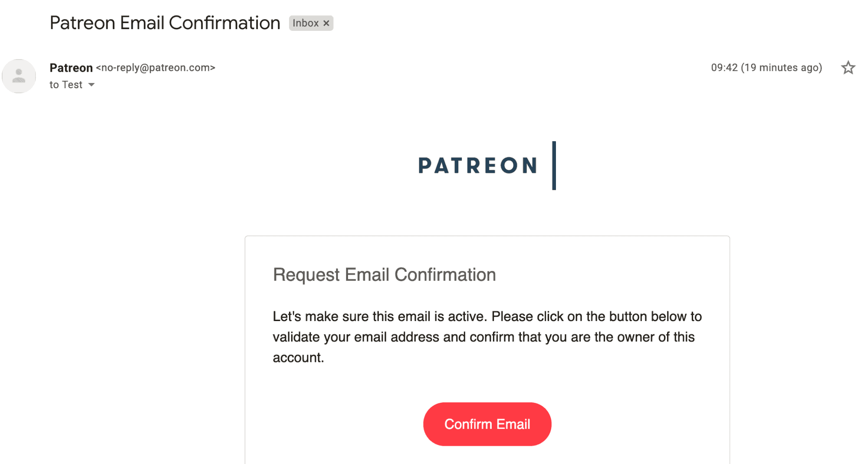This screenshot has width=868, height=464.
Task: Click the 09:42 time sent
Action: click(724, 68)
